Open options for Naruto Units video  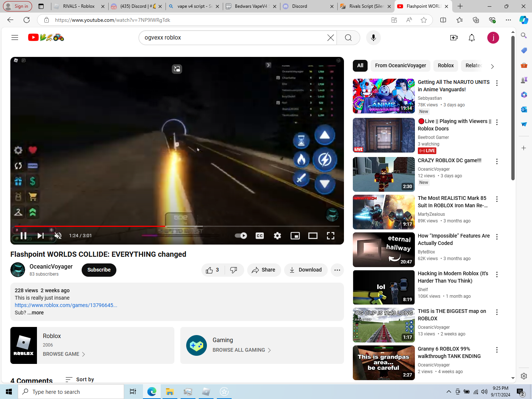click(x=497, y=83)
